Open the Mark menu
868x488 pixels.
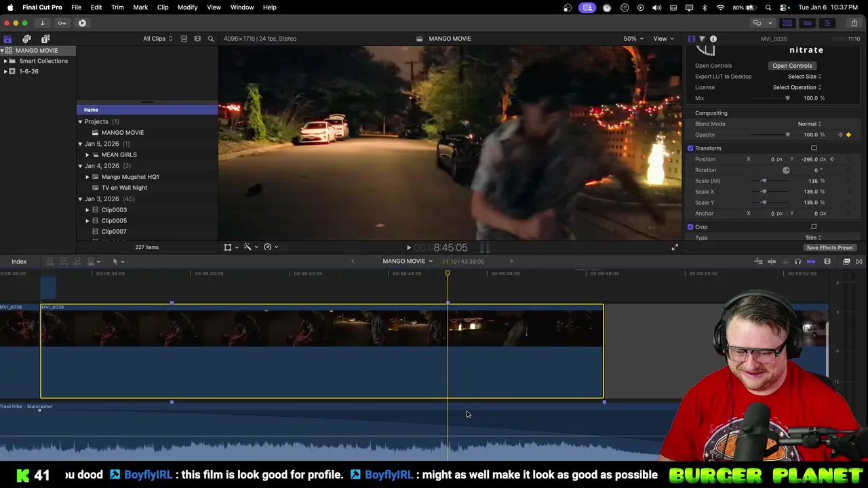click(140, 7)
